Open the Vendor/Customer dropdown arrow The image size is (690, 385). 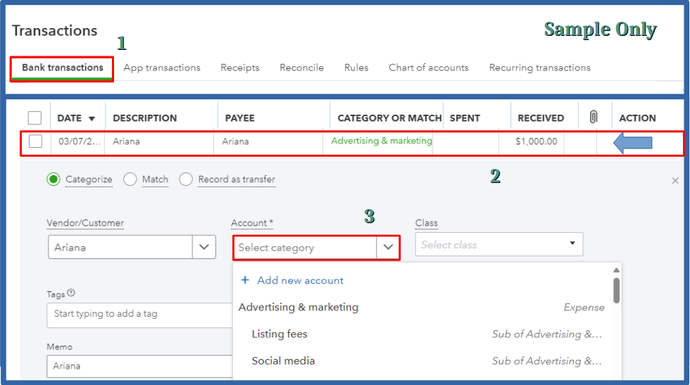(204, 247)
